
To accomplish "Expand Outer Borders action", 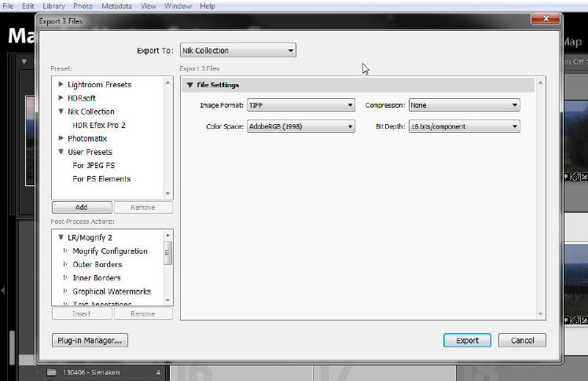I will click(x=65, y=264).
